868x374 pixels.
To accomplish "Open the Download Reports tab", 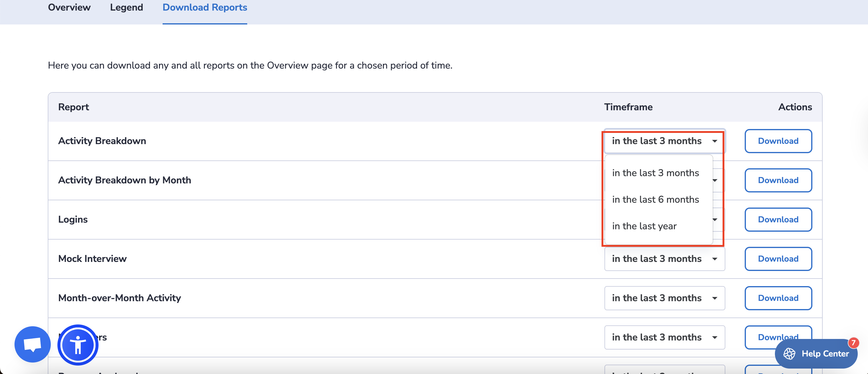I will pos(205,8).
